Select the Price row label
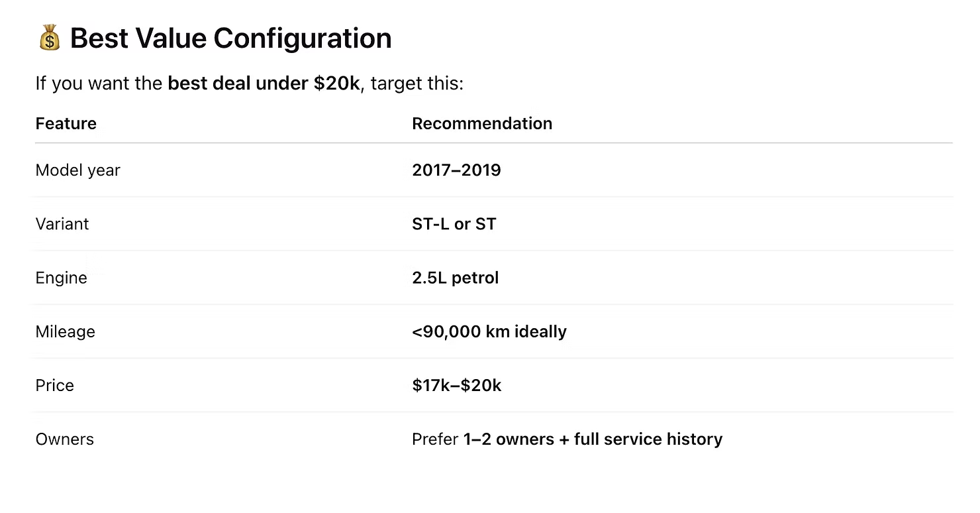 (55, 385)
